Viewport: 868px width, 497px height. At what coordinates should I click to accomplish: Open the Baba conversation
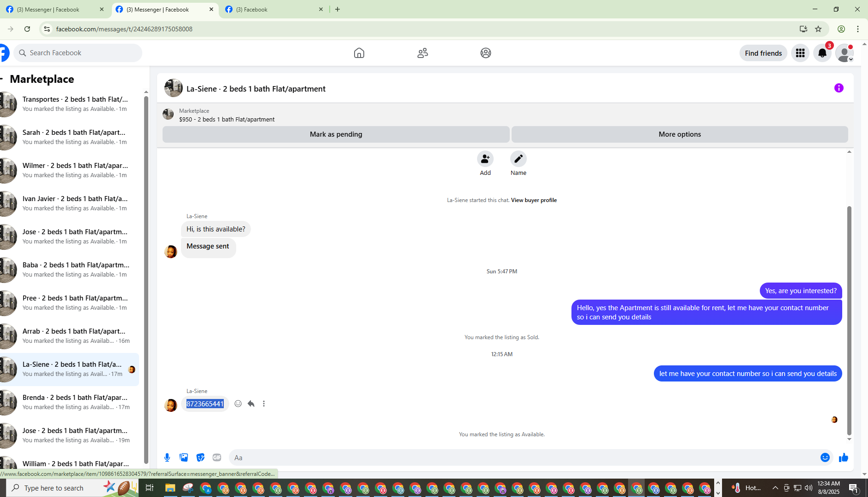coord(70,270)
